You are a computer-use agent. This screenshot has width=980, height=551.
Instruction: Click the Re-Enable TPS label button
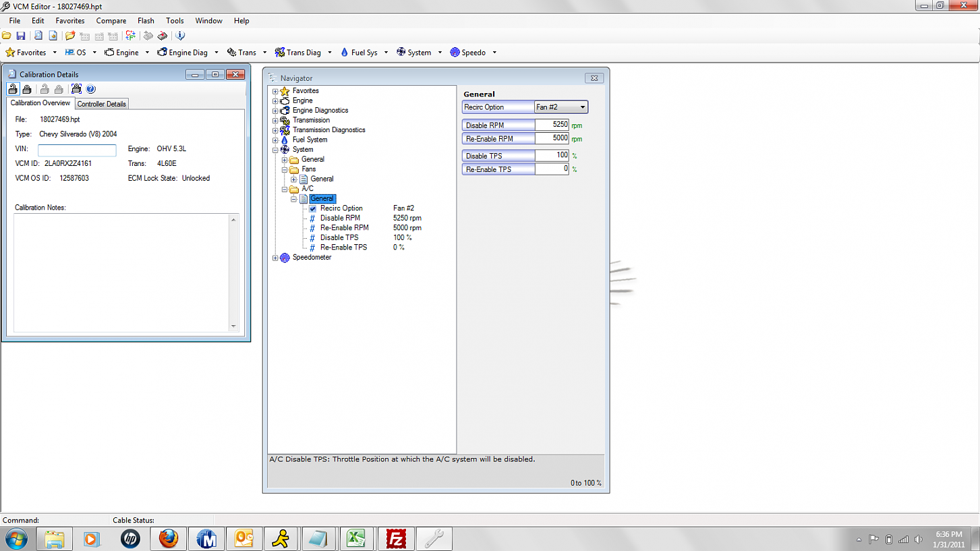tap(498, 169)
